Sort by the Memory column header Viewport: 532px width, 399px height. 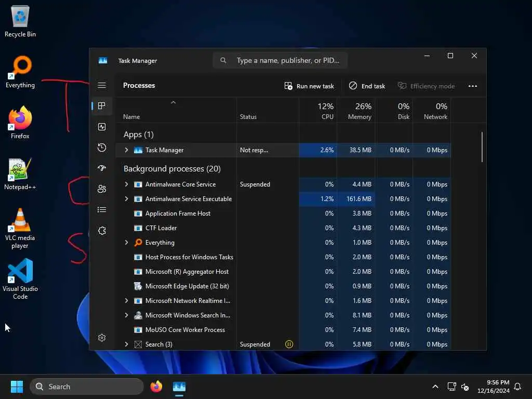356,111
